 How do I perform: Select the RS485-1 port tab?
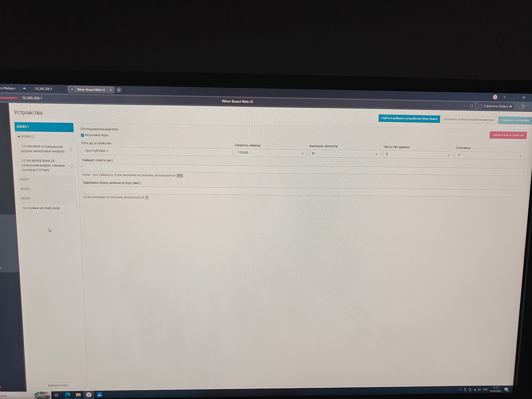coord(44,127)
